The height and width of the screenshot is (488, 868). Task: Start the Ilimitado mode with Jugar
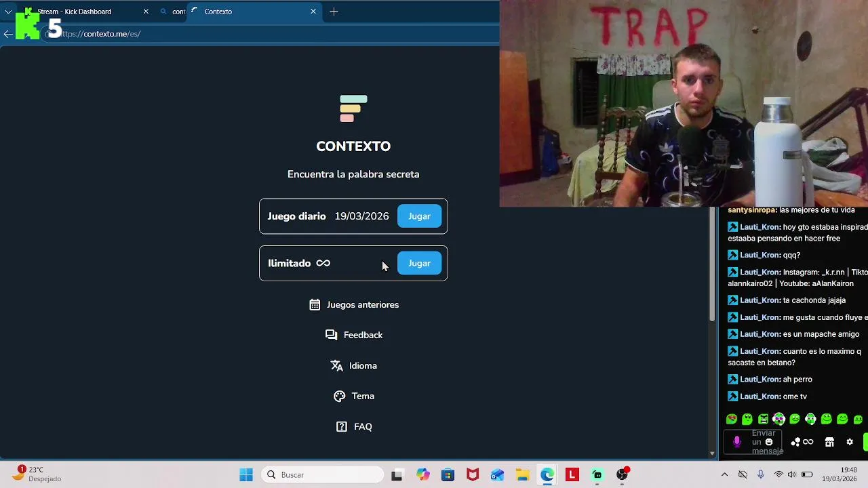(x=419, y=263)
